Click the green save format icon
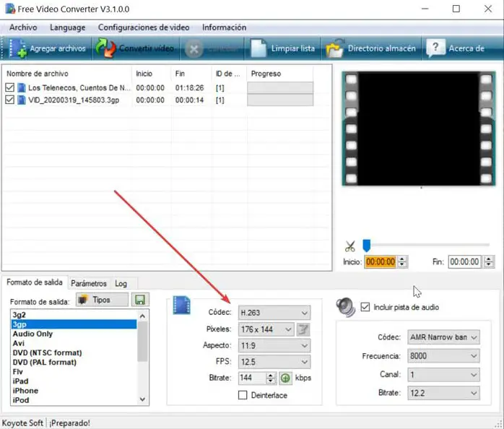 point(140,300)
